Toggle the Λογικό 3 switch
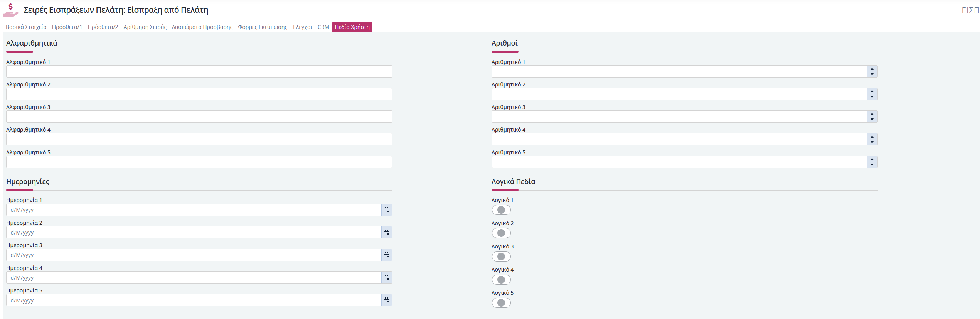The height and width of the screenshot is (319, 980). pyautogui.click(x=501, y=257)
